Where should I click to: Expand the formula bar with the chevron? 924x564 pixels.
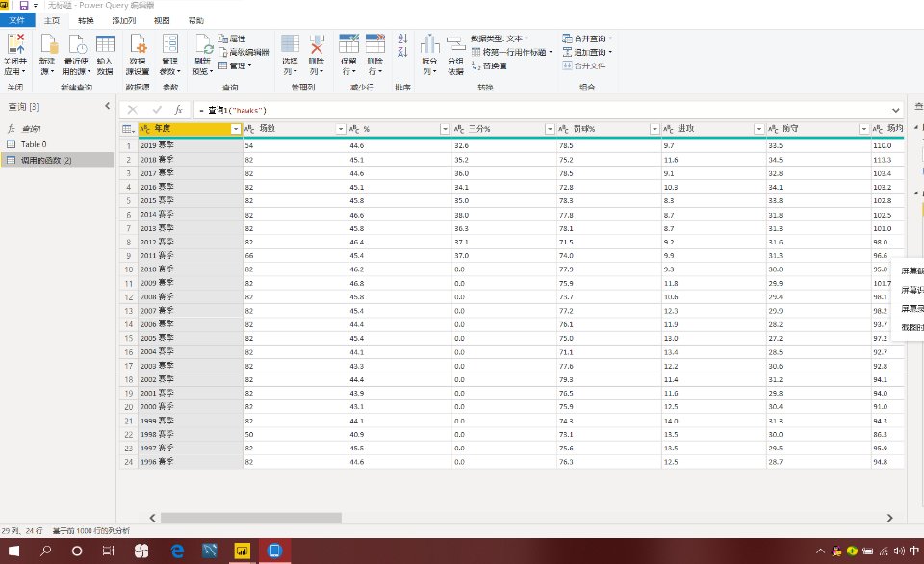pos(896,110)
